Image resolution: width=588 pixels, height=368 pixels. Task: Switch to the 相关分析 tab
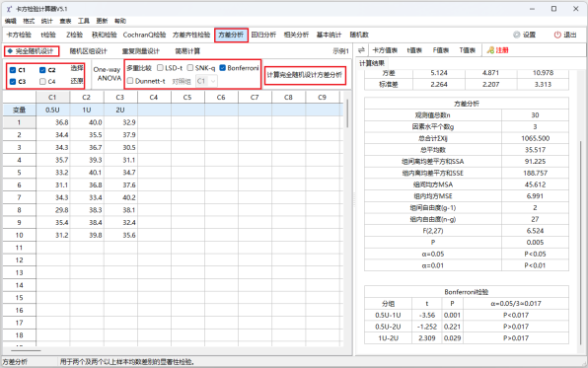point(296,35)
